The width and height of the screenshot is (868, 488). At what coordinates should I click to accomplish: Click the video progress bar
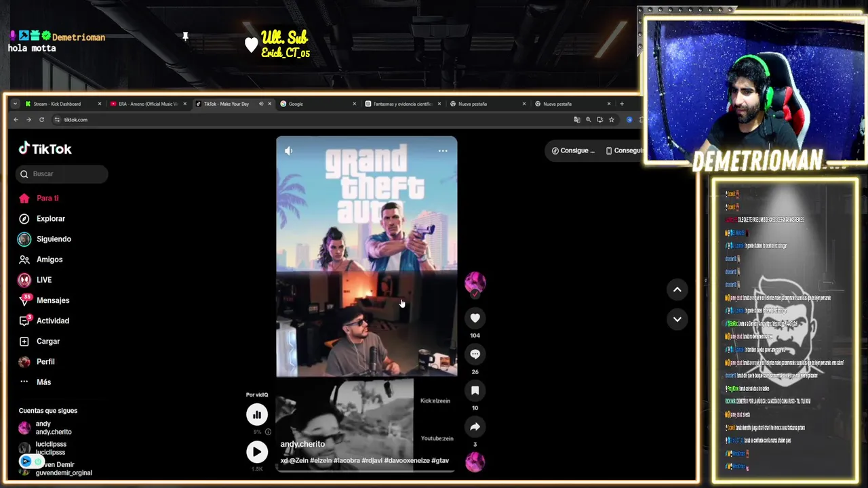tap(366, 470)
